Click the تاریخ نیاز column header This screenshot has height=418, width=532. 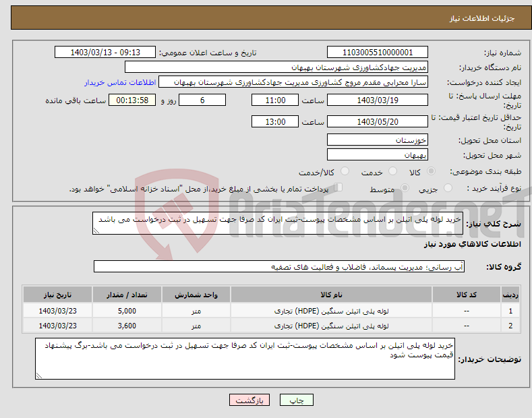tap(58, 295)
